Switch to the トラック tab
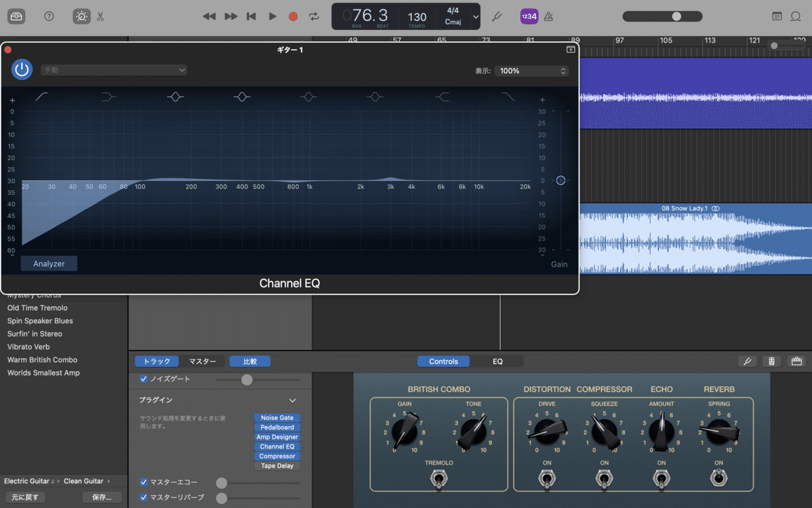This screenshot has width=812, height=508. tap(157, 362)
